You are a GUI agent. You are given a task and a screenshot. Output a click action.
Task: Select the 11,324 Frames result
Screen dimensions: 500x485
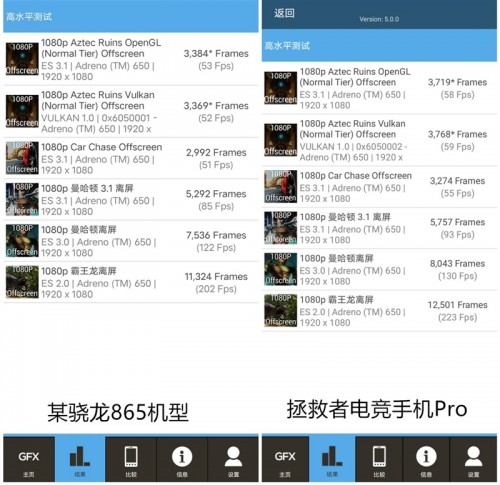point(216,277)
